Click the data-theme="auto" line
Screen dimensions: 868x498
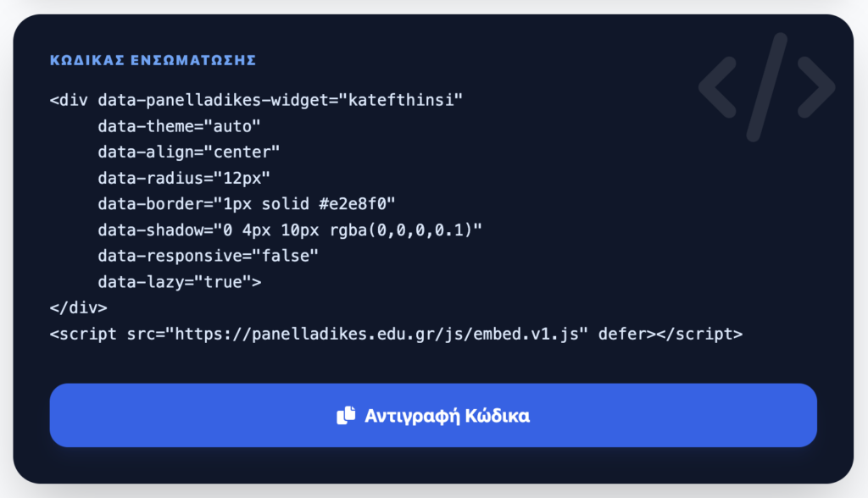[x=179, y=126]
